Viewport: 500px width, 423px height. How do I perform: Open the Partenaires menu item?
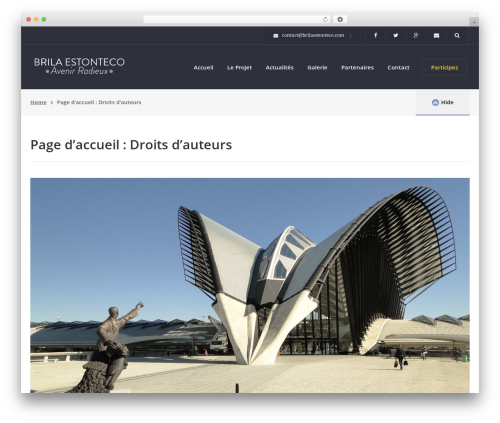(357, 67)
